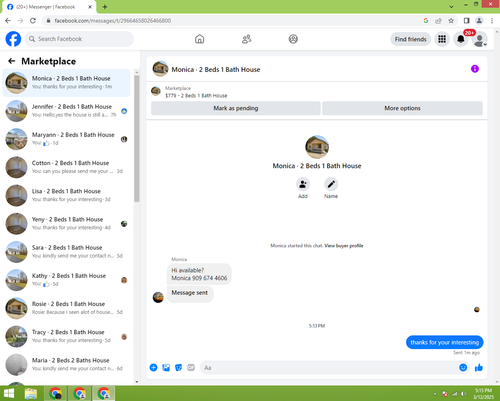Click View buyer profile link
The height and width of the screenshot is (401, 500).
[344, 246]
